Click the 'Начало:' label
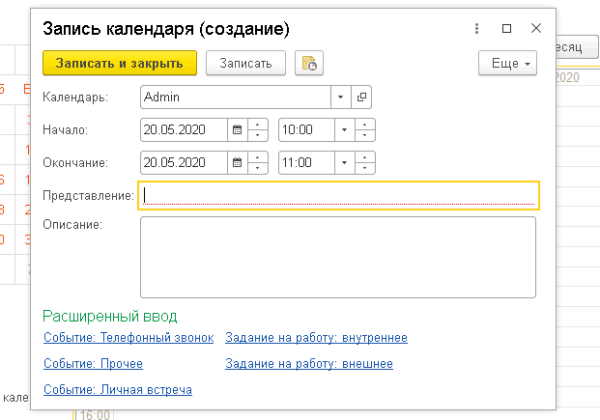 pyautogui.click(x=65, y=130)
